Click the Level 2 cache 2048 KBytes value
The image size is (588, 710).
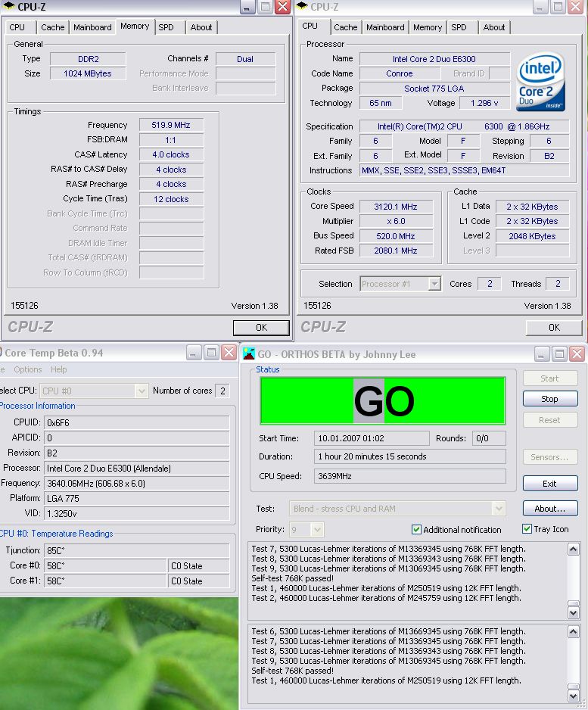tap(532, 236)
